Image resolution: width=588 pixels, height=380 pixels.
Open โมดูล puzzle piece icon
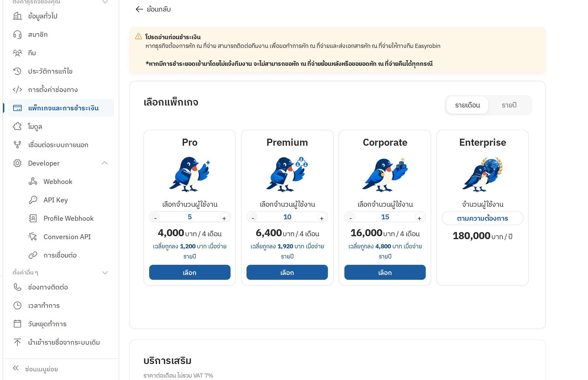pyautogui.click(x=17, y=126)
